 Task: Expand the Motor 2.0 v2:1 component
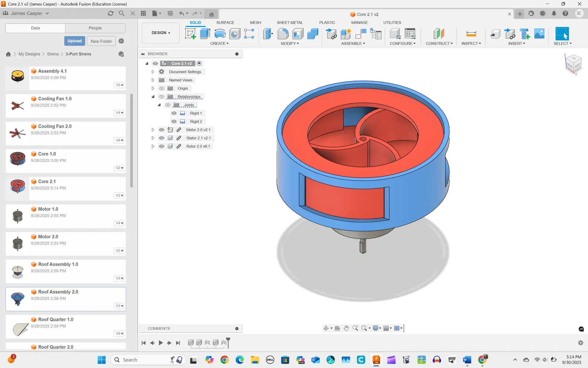point(153,130)
